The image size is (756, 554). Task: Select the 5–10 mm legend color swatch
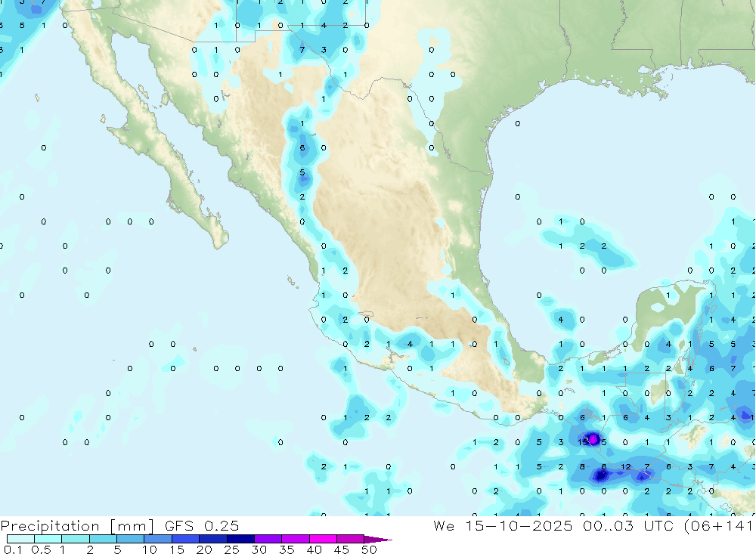[x=131, y=539]
